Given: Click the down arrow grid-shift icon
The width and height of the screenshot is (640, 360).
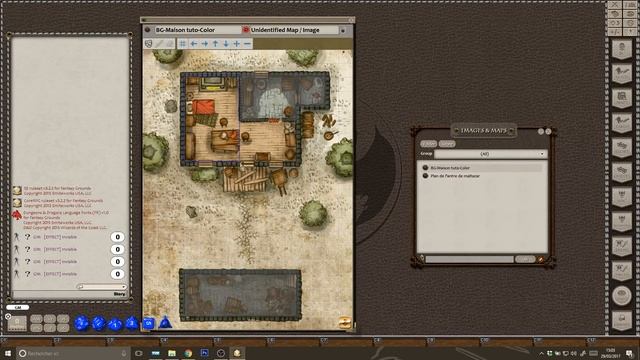Looking at the screenshot, I should coord(226,44).
